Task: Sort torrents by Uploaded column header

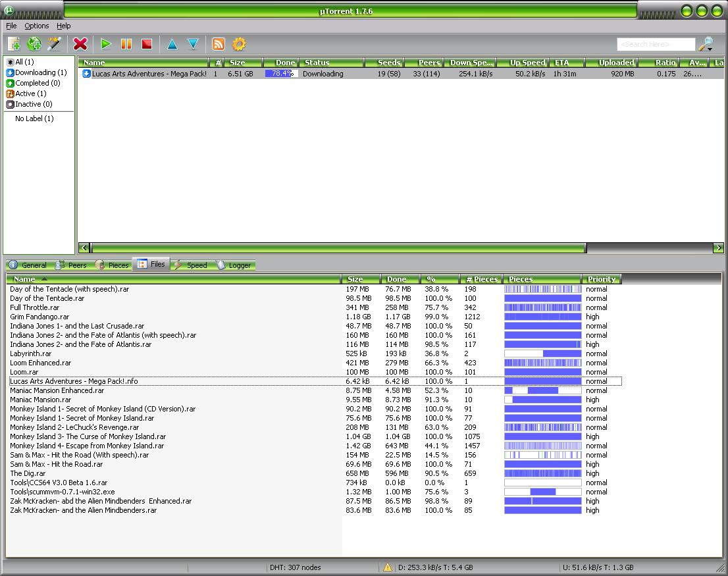Action: (611, 62)
